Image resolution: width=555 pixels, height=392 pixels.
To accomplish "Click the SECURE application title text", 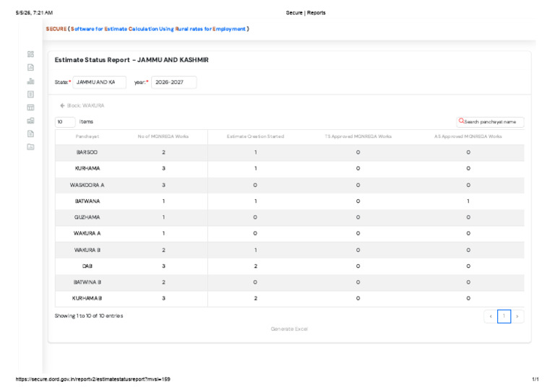I will [x=147, y=29].
